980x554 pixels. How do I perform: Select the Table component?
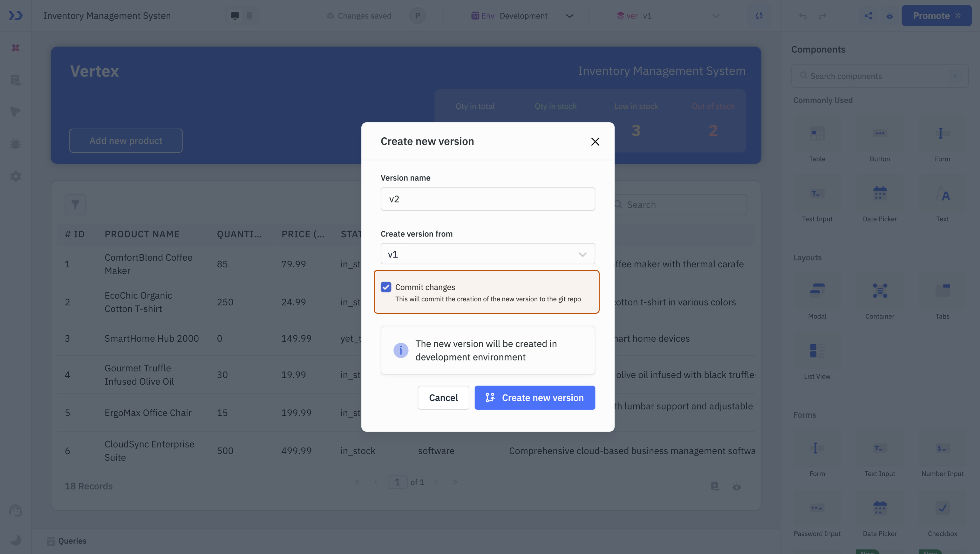pyautogui.click(x=817, y=137)
